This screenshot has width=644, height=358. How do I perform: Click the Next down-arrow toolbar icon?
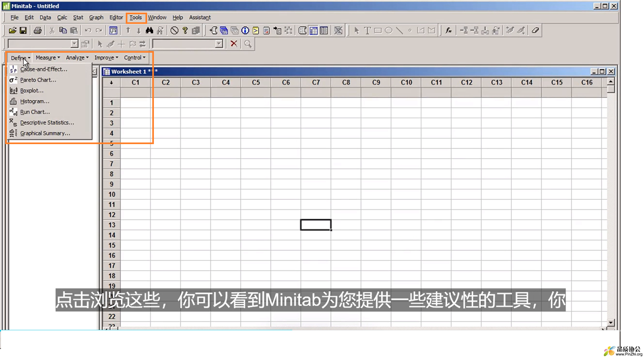click(139, 30)
